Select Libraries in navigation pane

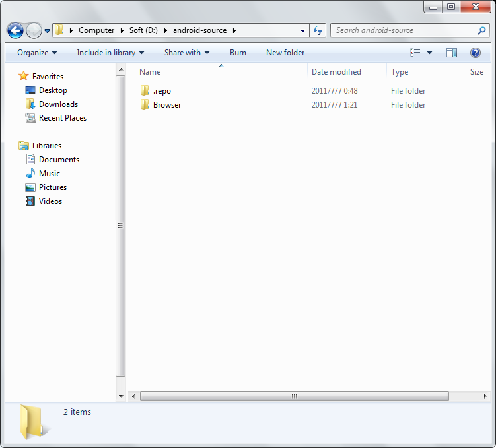point(47,146)
